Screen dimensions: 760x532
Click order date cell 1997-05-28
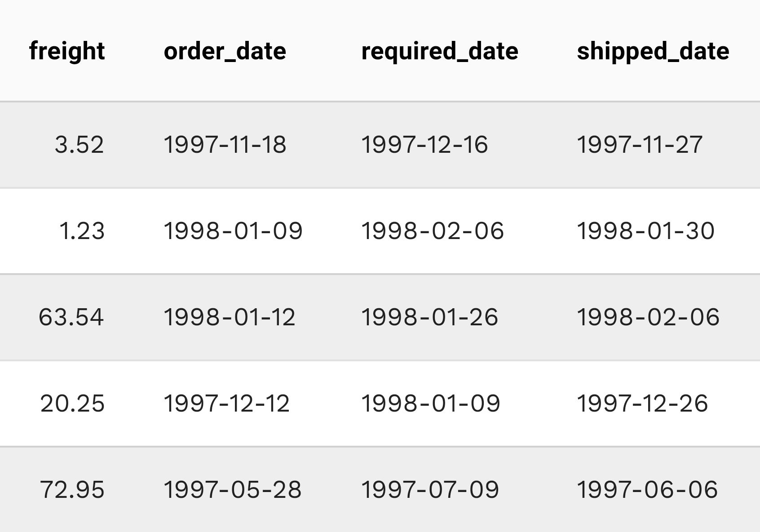232,490
